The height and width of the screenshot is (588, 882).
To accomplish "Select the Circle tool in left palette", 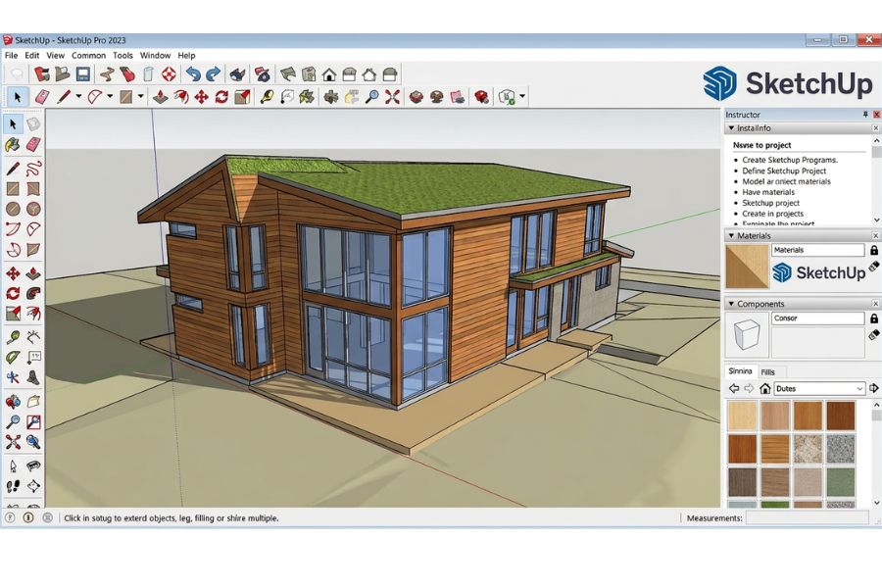I will point(13,209).
